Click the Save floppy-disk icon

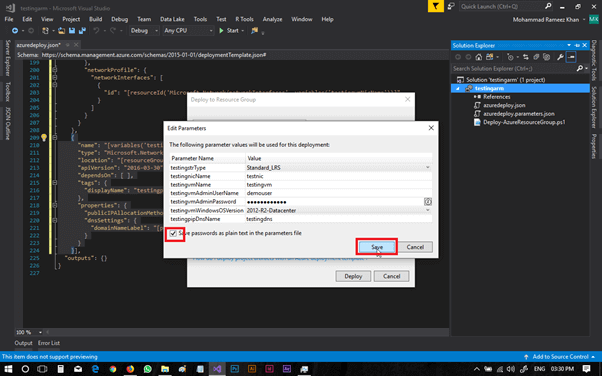(x=72, y=31)
